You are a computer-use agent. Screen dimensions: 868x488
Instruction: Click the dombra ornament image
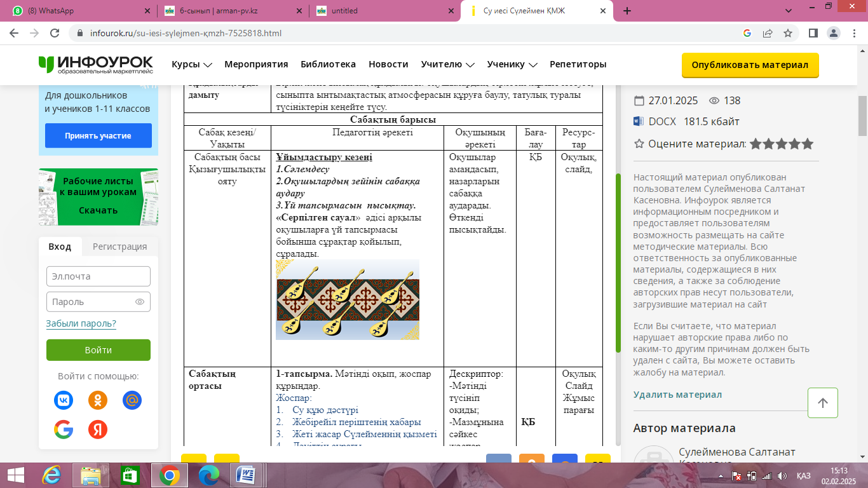pyautogui.click(x=348, y=299)
